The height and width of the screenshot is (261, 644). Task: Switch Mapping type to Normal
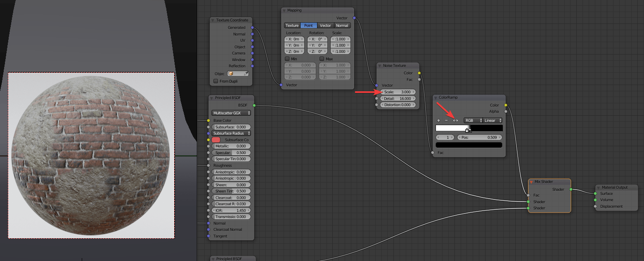pyautogui.click(x=342, y=25)
